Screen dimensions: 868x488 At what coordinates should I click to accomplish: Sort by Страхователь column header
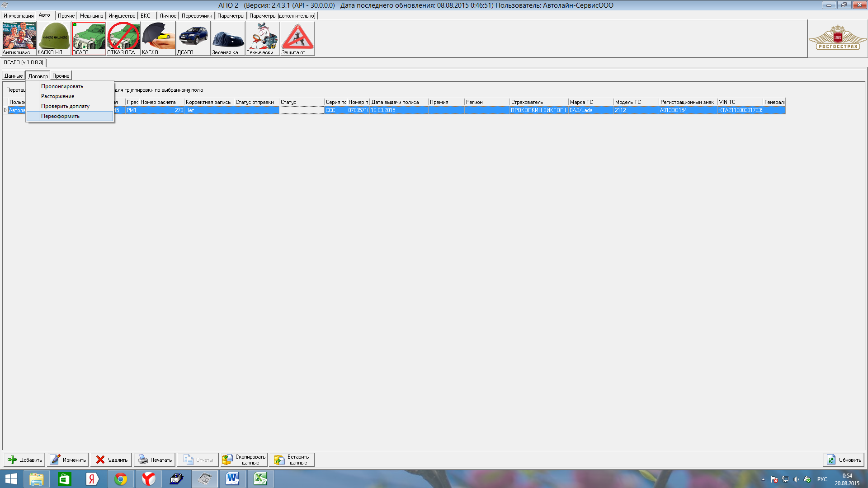(539, 102)
